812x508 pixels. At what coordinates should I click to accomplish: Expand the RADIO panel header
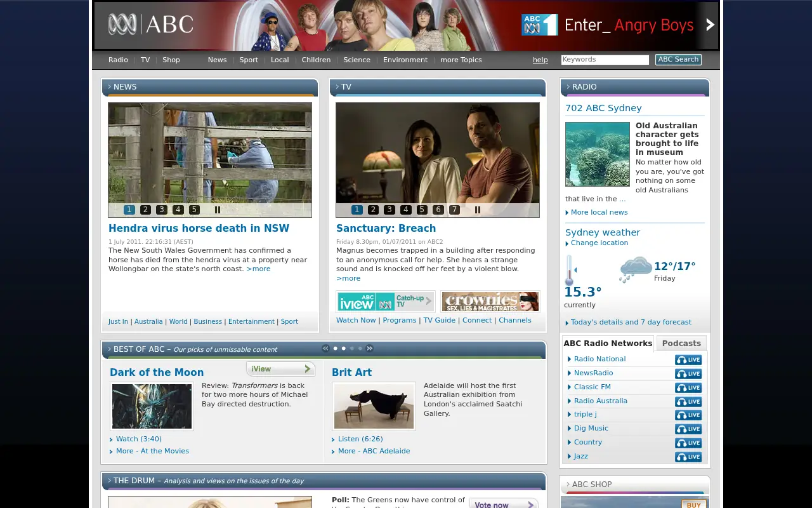[x=635, y=87]
